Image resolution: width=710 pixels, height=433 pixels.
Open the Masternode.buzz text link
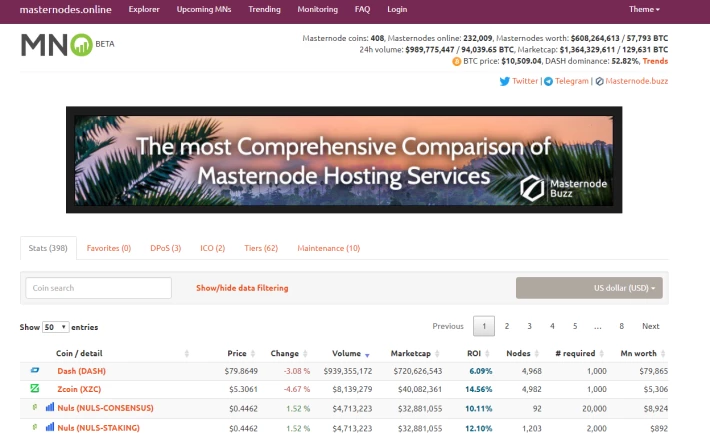pyautogui.click(x=637, y=81)
